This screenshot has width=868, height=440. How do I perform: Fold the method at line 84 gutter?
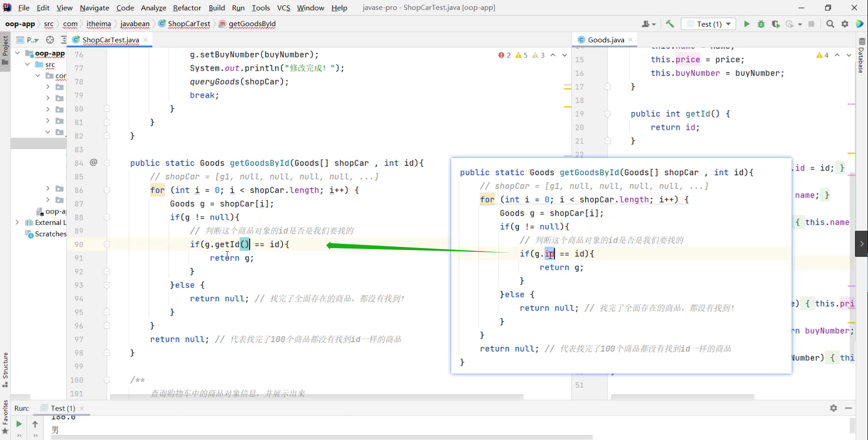107,163
